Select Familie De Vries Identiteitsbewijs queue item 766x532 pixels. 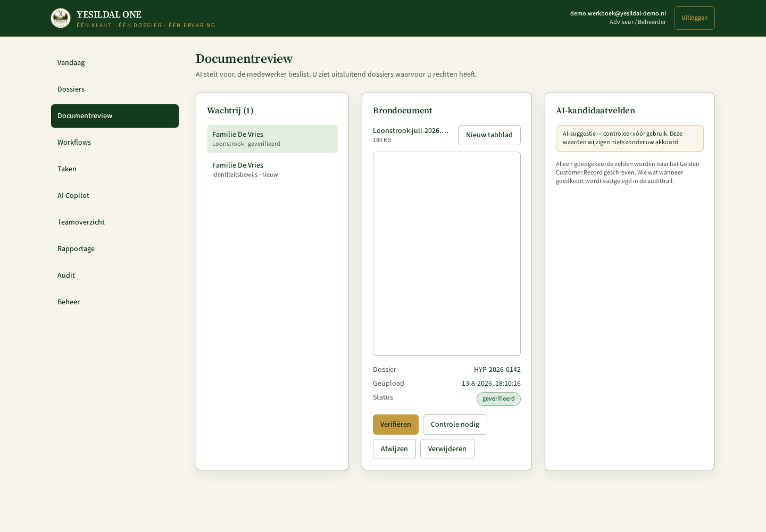(272, 170)
